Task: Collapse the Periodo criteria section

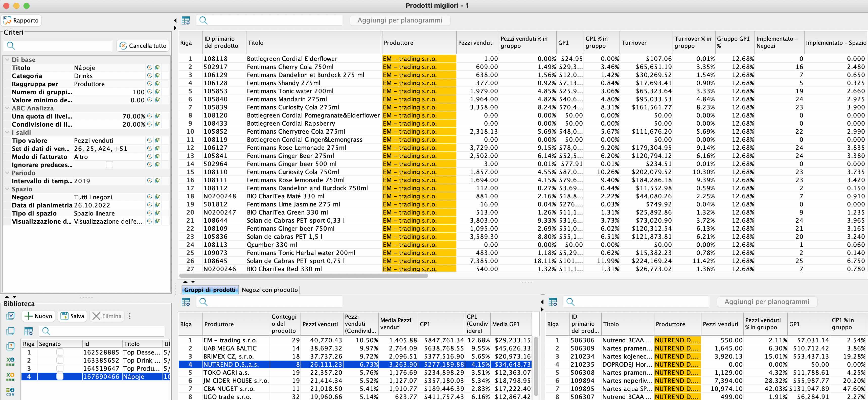Action: click(x=7, y=173)
